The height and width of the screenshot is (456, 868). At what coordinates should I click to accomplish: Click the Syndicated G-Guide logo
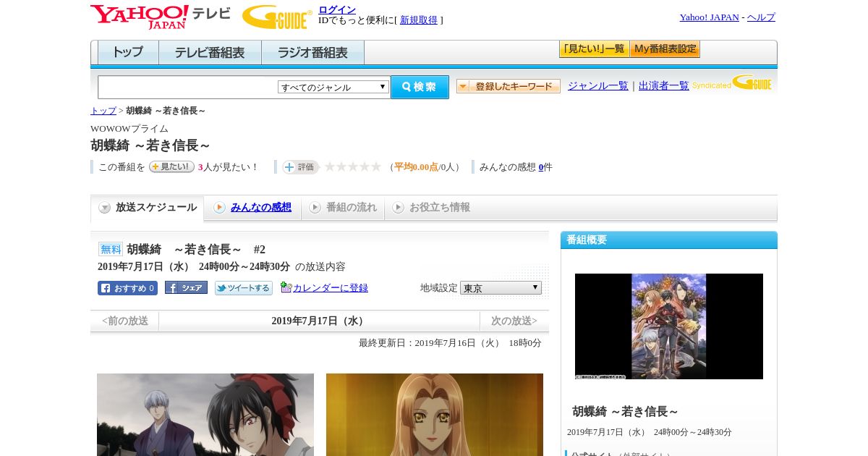pyautogui.click(x=732, y=83)
